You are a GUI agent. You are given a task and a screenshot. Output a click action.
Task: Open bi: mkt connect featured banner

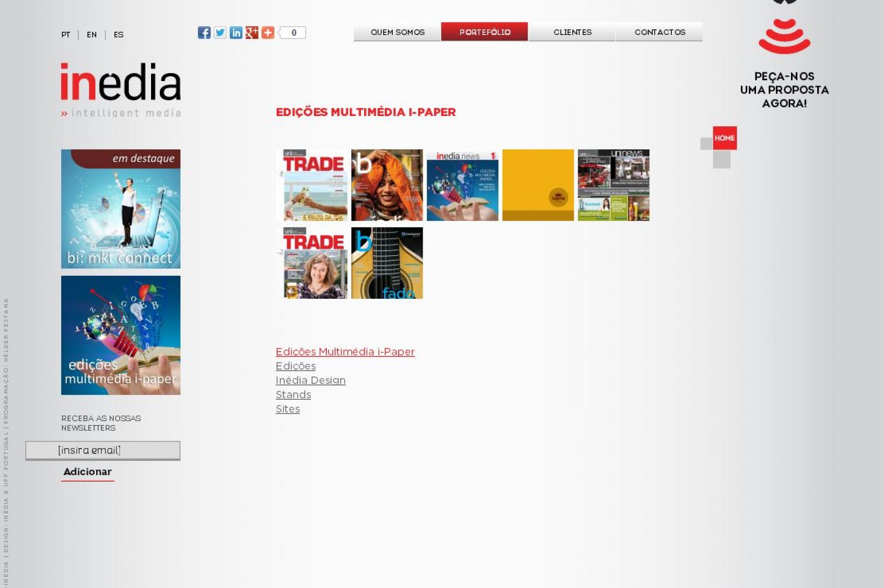click(121, 209)
